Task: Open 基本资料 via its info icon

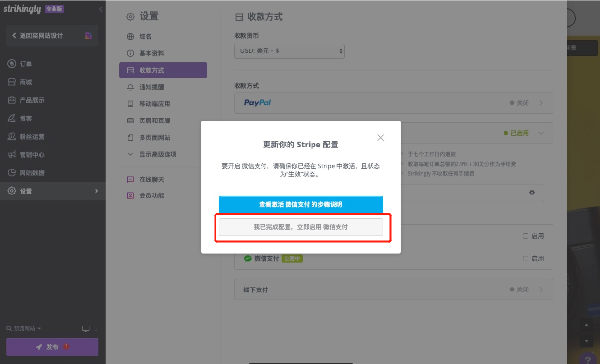Action: (130, 53)
